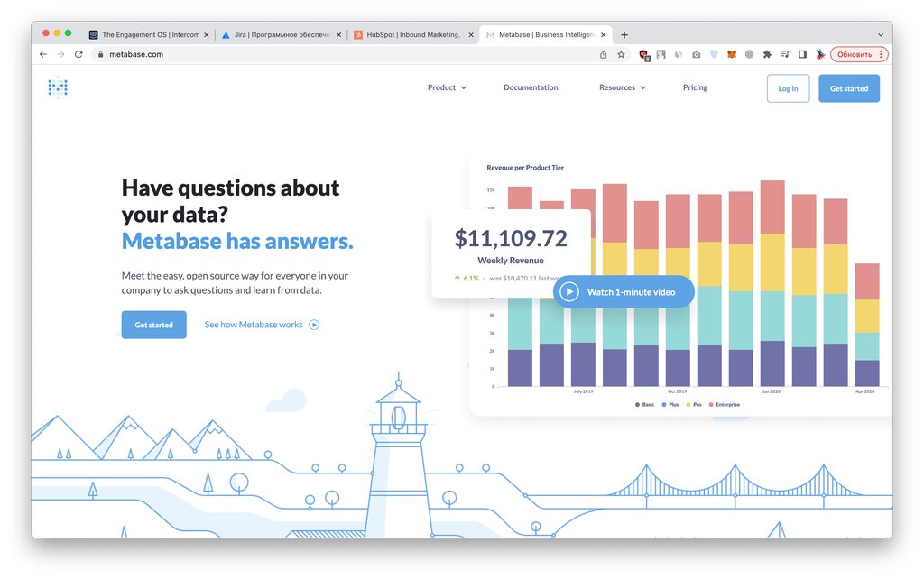Click the browser forward arrow
The height and width of the screenshot is (579, 924).
point(60,54)
